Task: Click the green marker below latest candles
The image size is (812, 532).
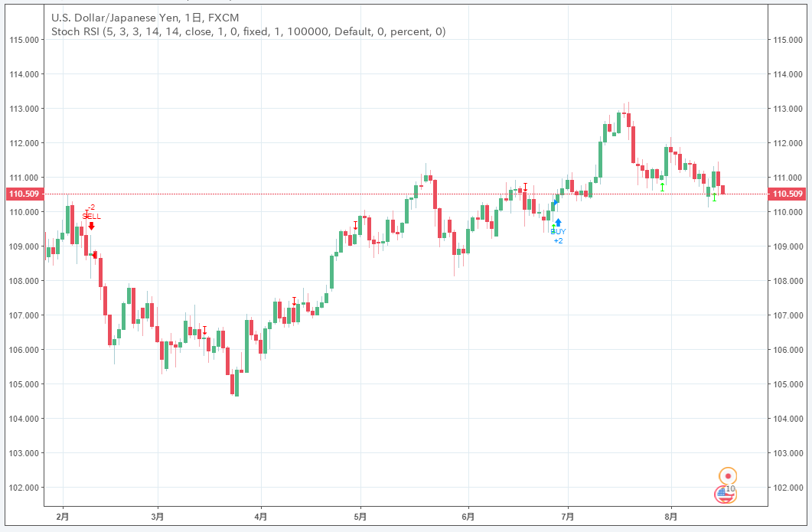Action: click(x=715, y=197)
